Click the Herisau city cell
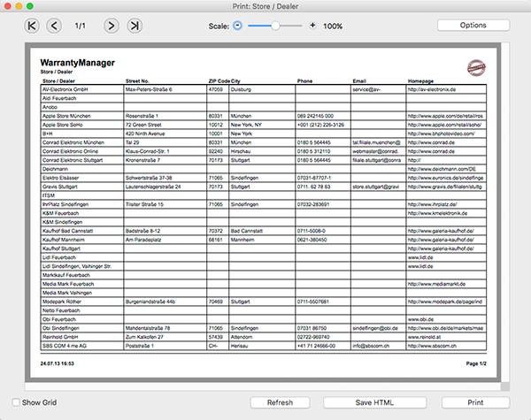This screenshot has height=420, width=531. click(262, 346)
